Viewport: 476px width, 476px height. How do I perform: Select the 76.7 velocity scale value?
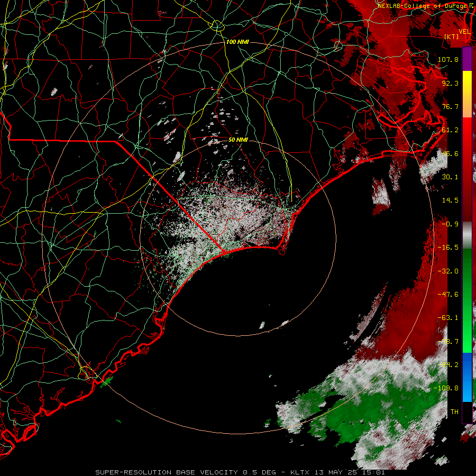point(450,106)
